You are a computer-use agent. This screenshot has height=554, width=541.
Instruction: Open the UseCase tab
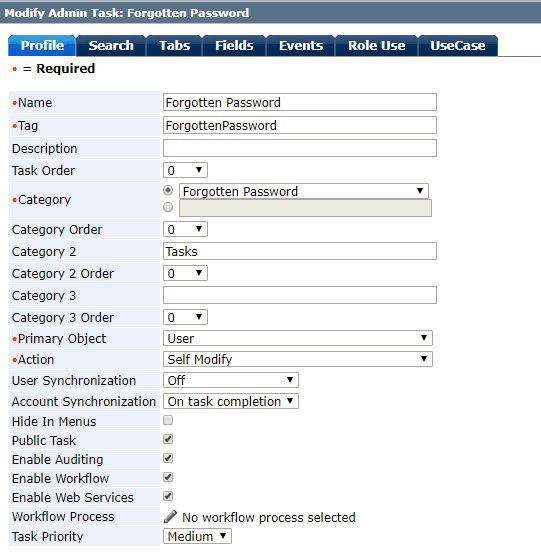[x=458, y=46]
